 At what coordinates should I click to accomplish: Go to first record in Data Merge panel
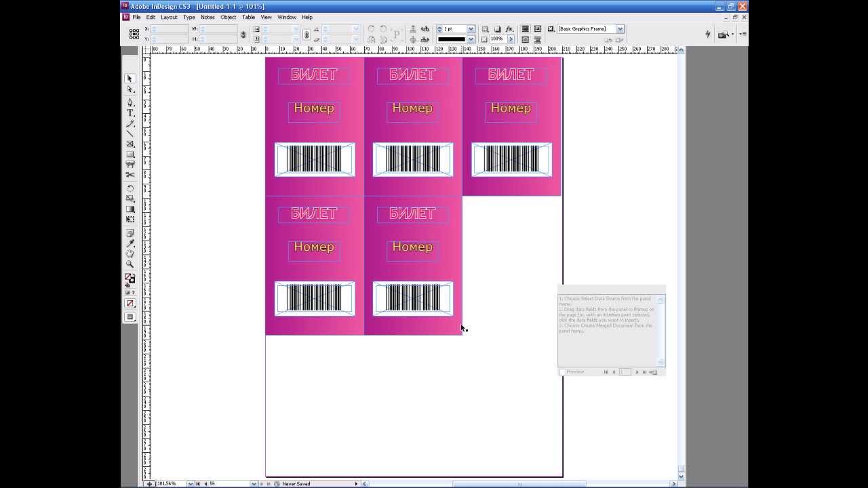point(606,372)
